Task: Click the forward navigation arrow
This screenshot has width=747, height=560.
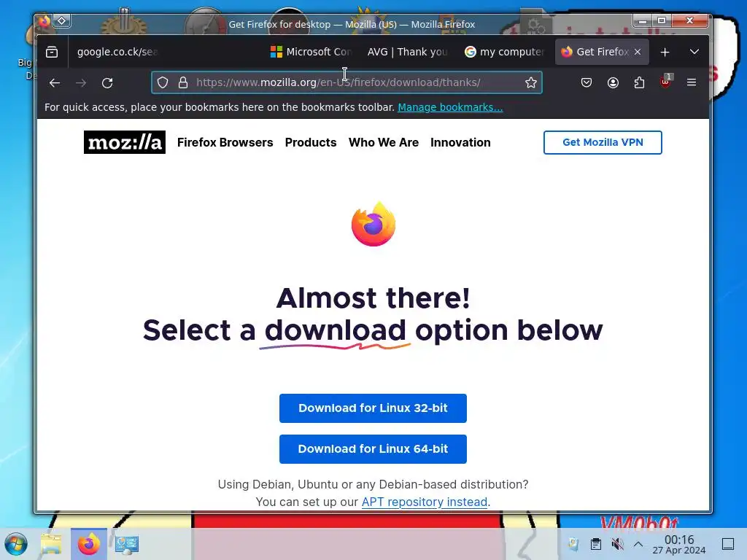Action: click(x=81, y=83)
